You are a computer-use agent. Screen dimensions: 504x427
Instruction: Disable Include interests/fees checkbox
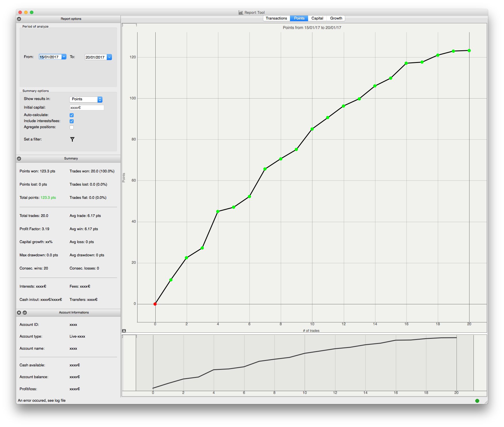72,121
